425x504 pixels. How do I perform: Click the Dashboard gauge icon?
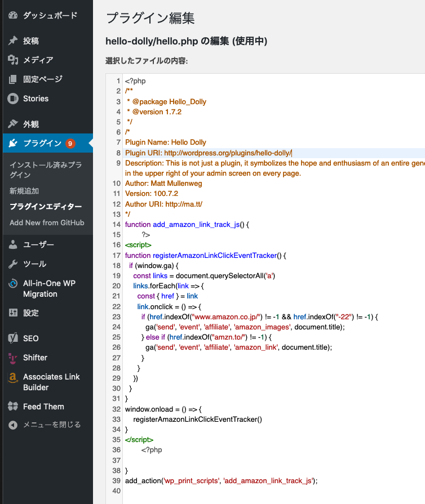point(13,16)
